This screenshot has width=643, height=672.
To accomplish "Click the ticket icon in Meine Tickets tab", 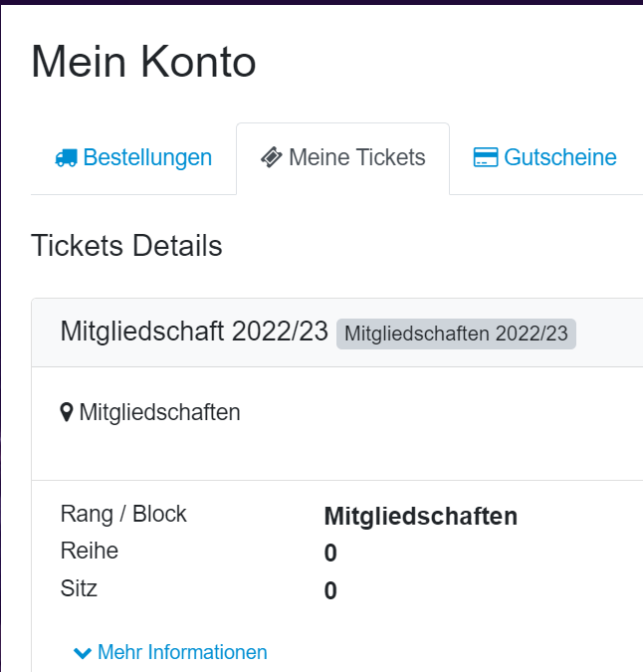I will pos(272,157).
